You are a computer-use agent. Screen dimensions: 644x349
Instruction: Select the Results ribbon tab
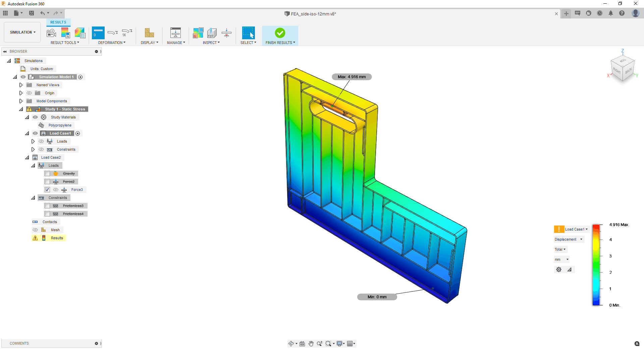(58, 22)
